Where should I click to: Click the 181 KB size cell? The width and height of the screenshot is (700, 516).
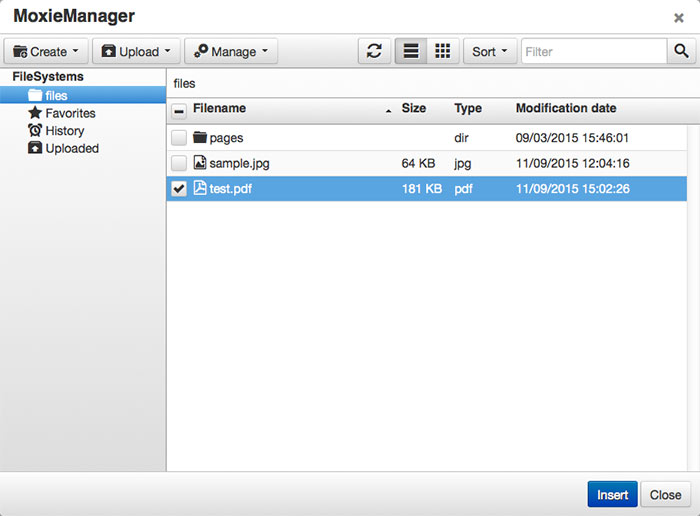[422, 188]
